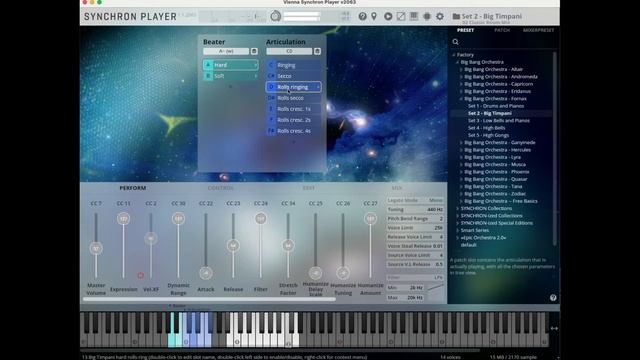Click the B key label on Soft beater
The image size is (640, 360).
pyautogui.click(x=208, y=76)
